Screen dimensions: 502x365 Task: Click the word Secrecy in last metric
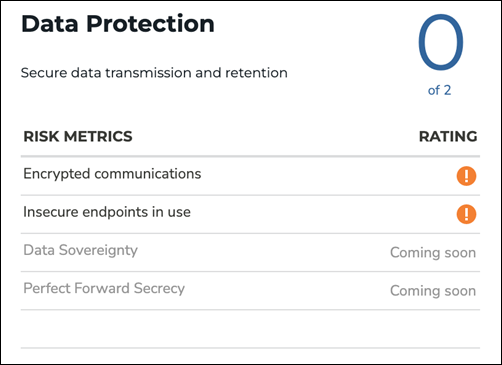(159, 289)
